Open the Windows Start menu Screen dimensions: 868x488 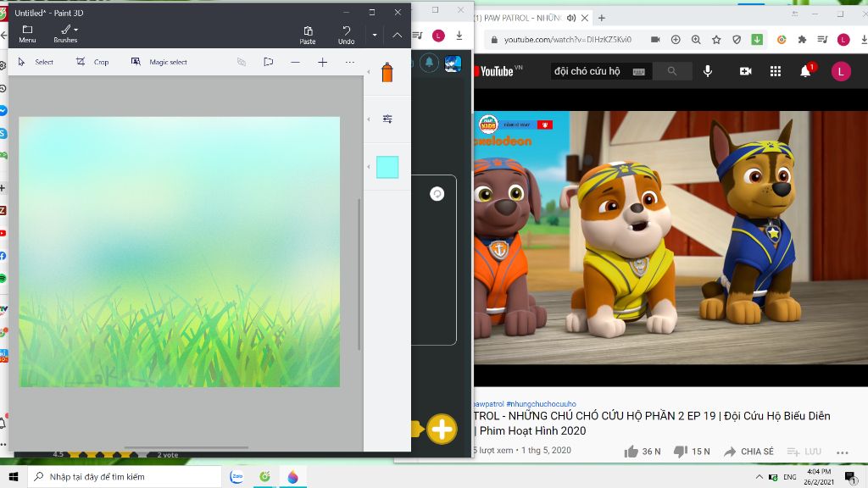(x=14, y=476)
